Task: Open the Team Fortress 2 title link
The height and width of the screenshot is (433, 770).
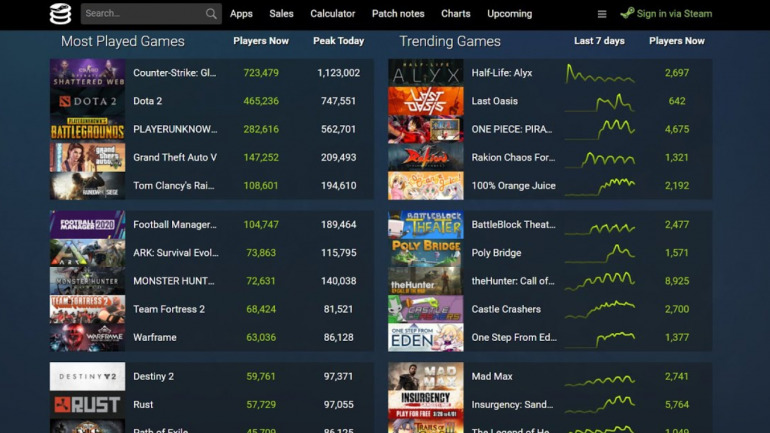Action: (169, 309)
